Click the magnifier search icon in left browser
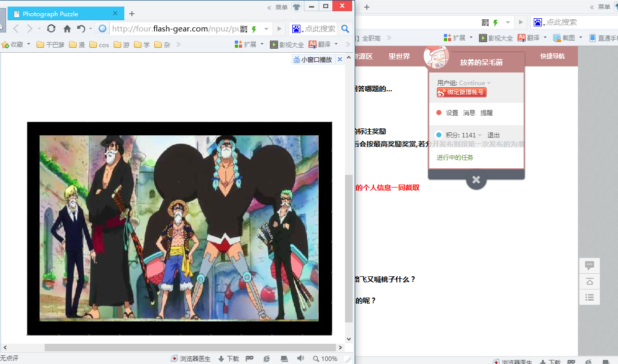This screenshot has width=618, height=364. (345, 28)
